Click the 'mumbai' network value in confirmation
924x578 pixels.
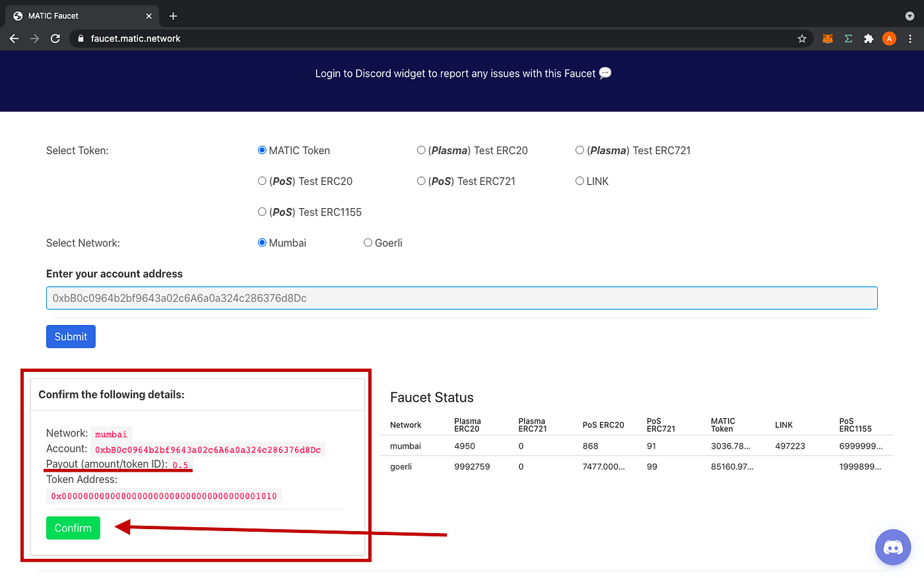coord(111,434)
